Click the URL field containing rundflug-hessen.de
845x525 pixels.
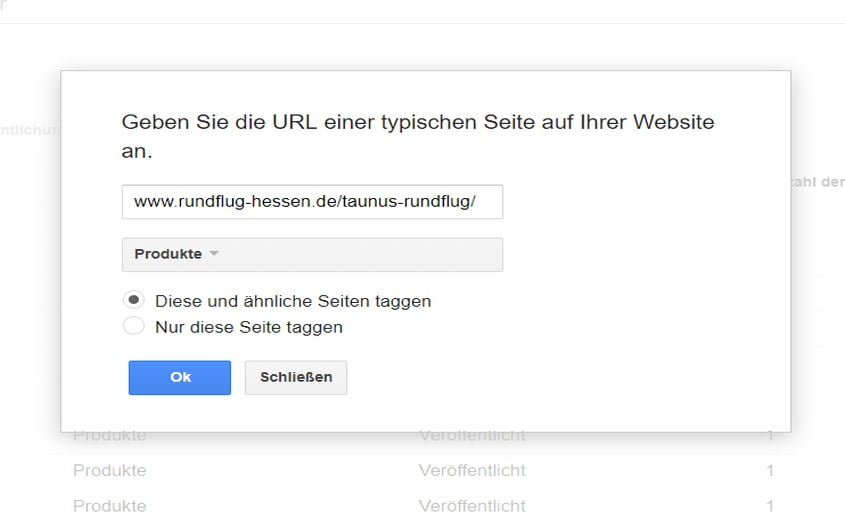[312, 201]
